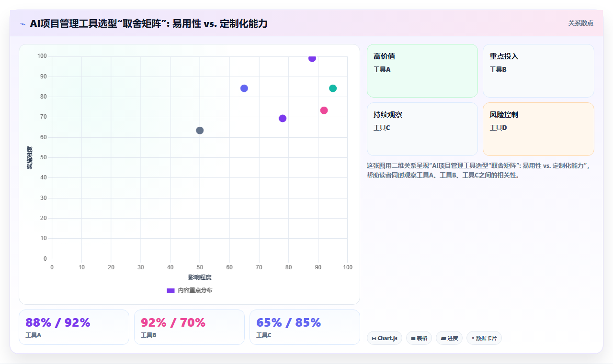Select the teal scatter data point
The height and width of the screenshot is (364, 613).
[333, 88]
